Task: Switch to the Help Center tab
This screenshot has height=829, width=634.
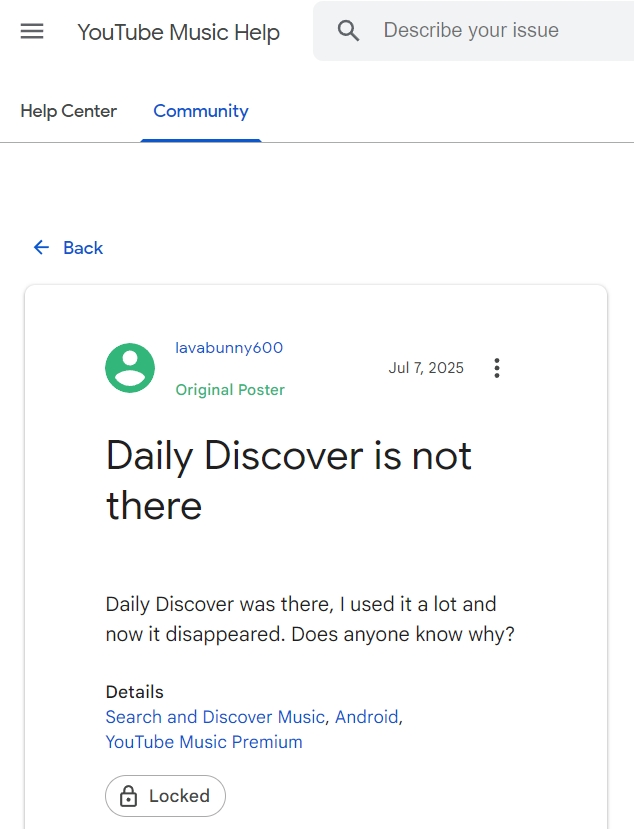Action: coord(68,111)
